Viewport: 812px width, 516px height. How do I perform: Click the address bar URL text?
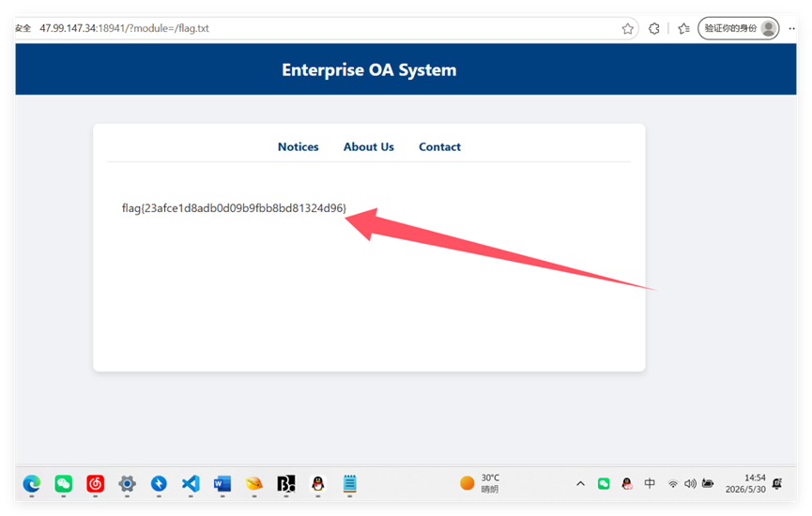coord(124,28)
